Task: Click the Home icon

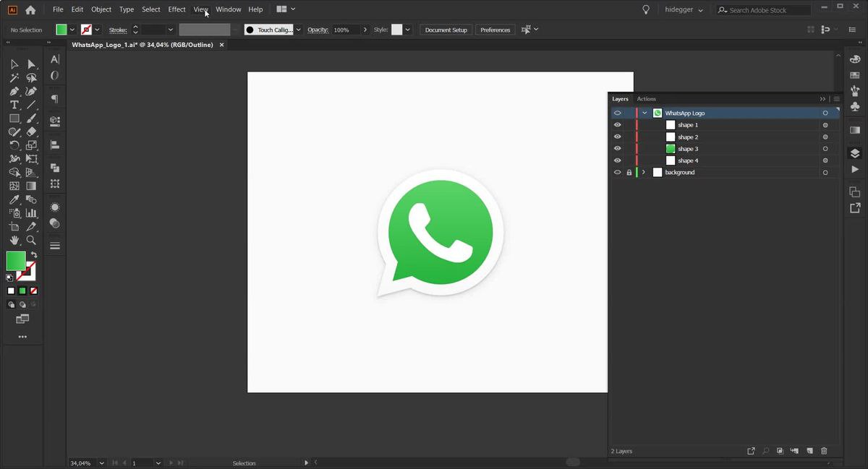Action: coord(30,10)
